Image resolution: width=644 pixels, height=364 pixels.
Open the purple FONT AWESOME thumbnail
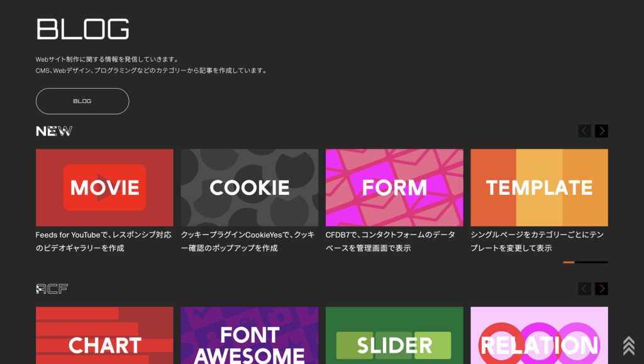pyautogui.click(x=249, y=336)
